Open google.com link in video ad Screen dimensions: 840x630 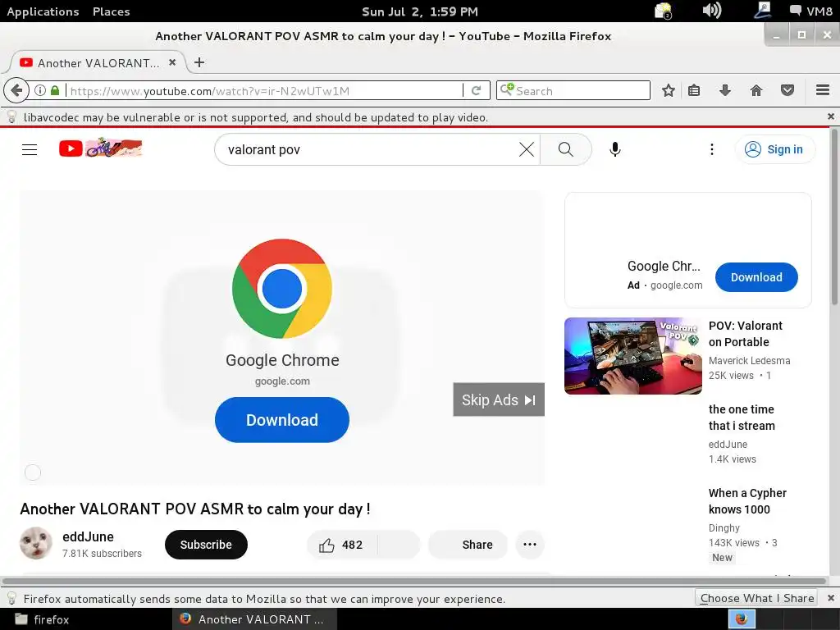282,381
